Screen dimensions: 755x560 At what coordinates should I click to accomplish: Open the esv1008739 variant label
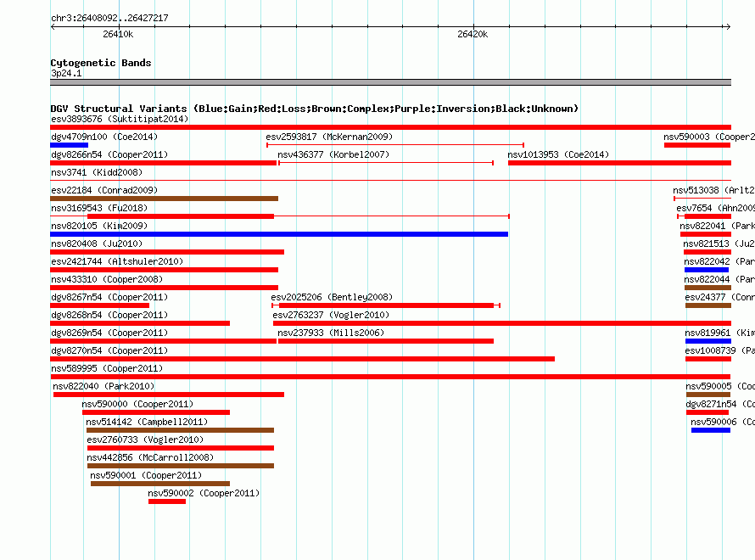[x=720, y=350]
